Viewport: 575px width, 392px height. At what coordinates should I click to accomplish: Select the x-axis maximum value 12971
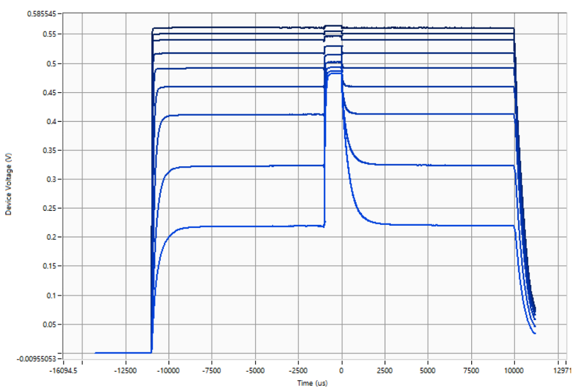(562, 371)
